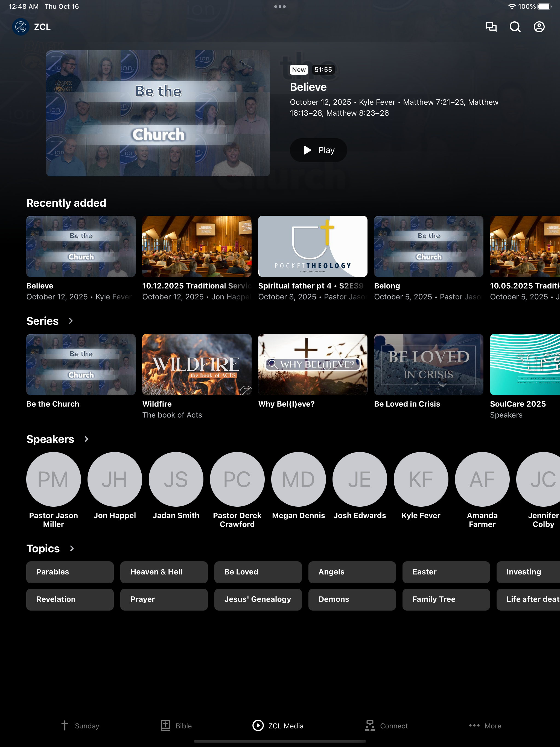Open the Be Loved in Crisis series
The image size is (560, 747).
428,371
